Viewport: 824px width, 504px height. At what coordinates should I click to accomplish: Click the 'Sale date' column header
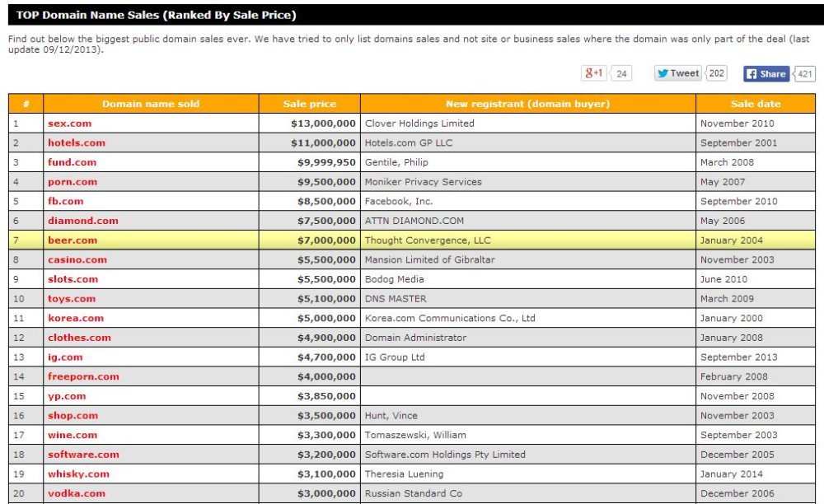756,104
